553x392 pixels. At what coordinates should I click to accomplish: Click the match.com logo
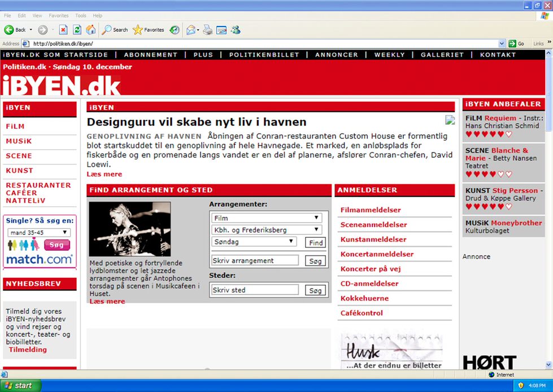(40, 259)
